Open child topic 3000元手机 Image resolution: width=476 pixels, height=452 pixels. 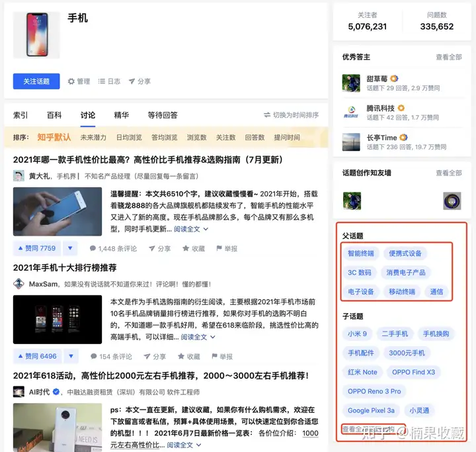(407, 353)
